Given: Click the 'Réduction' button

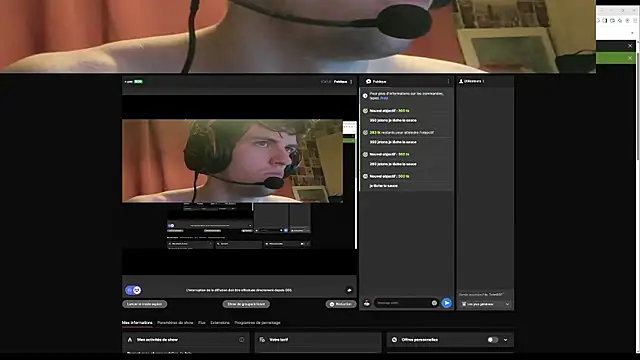Looking at the screenshot, I should pyautogui.click(x=341, y=304).
